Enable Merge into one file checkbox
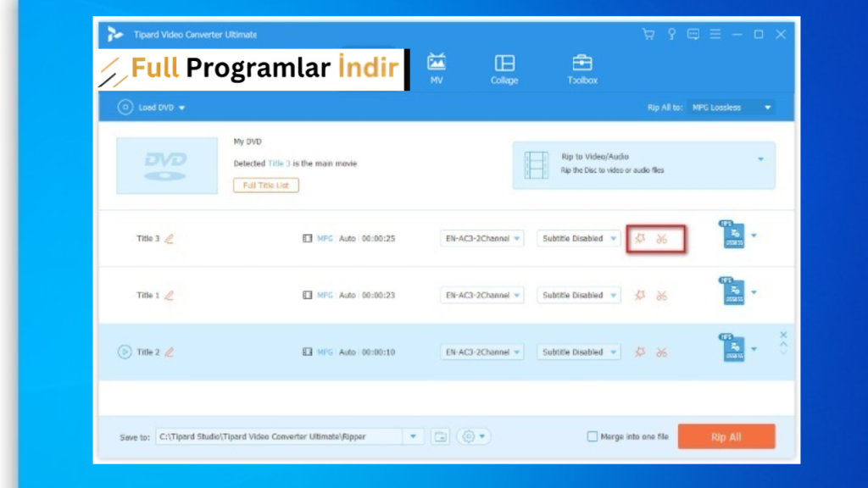Image resolution: width=868 pixels, height=488 pixels. click(x=592, y=436)
